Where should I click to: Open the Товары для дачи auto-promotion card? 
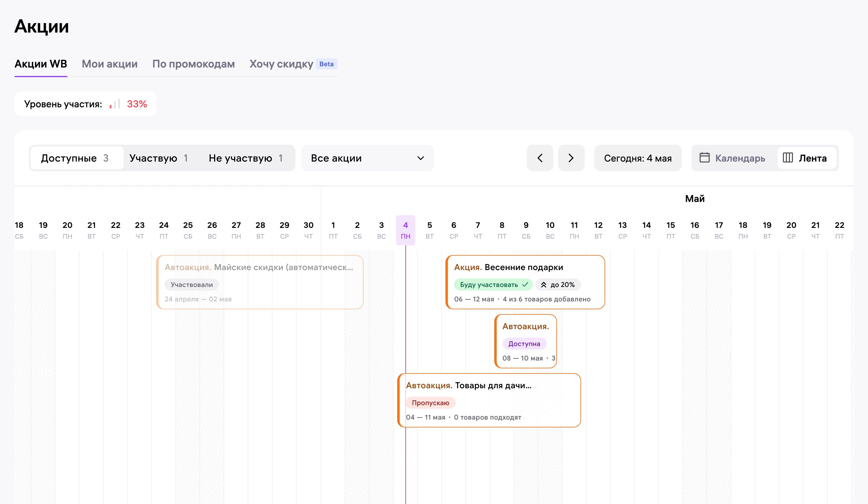click(489, 400)
